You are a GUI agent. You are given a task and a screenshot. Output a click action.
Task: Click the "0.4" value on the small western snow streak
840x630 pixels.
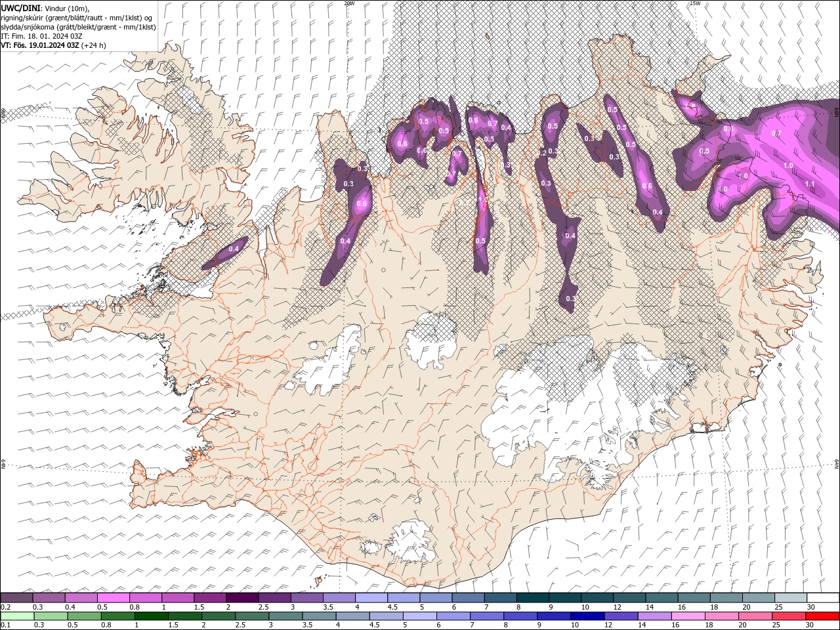point(234,249)
